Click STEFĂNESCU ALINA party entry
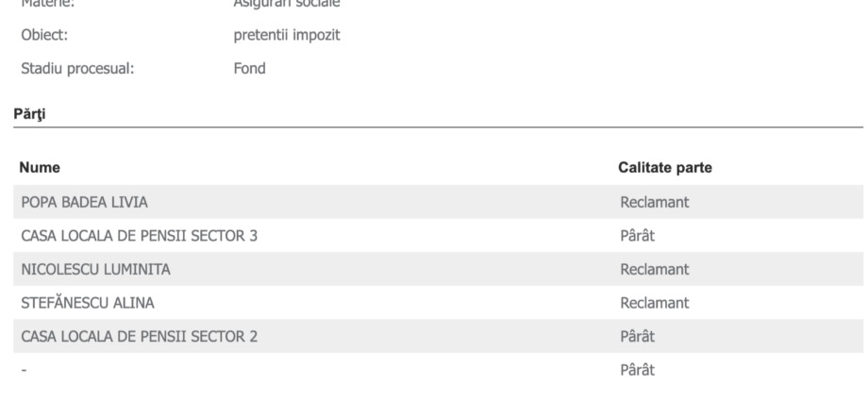Image resolution: width=868 pixels, height=401 pixels. click(88, 303)
